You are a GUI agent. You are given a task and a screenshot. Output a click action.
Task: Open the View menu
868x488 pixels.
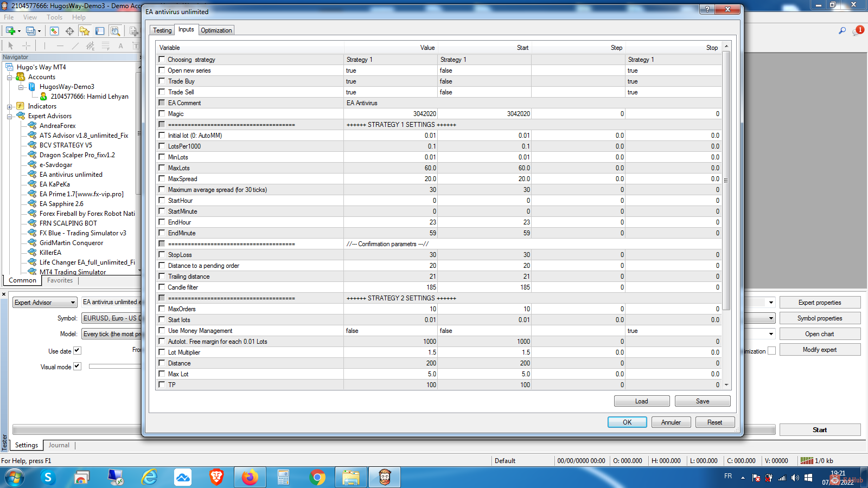click(x=30, y=17)
